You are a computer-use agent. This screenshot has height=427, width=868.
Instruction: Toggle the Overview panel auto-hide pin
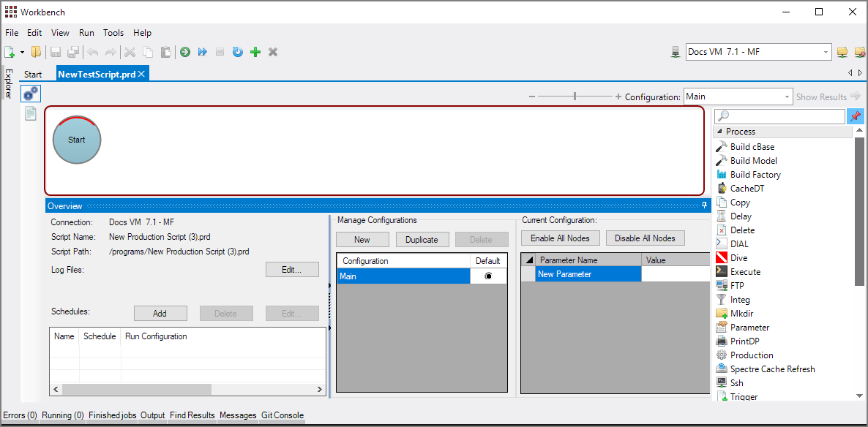[704, 205]
